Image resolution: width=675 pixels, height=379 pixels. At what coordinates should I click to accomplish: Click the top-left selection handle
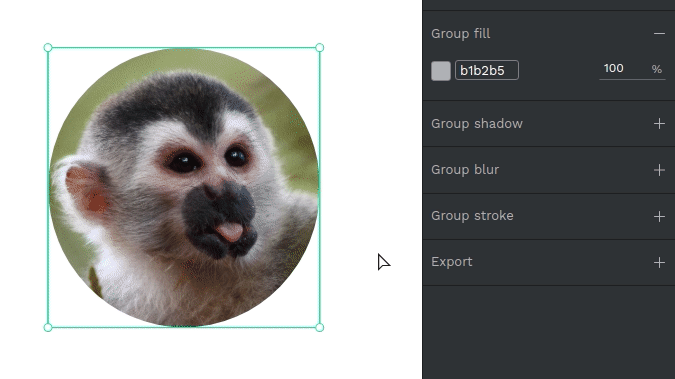coord(48,47)
